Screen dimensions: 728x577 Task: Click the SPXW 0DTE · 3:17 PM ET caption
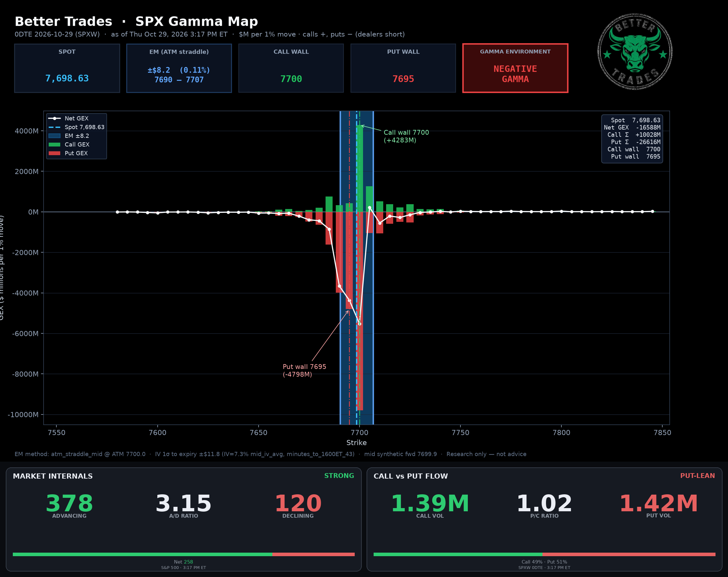click(x=544, y=567)
